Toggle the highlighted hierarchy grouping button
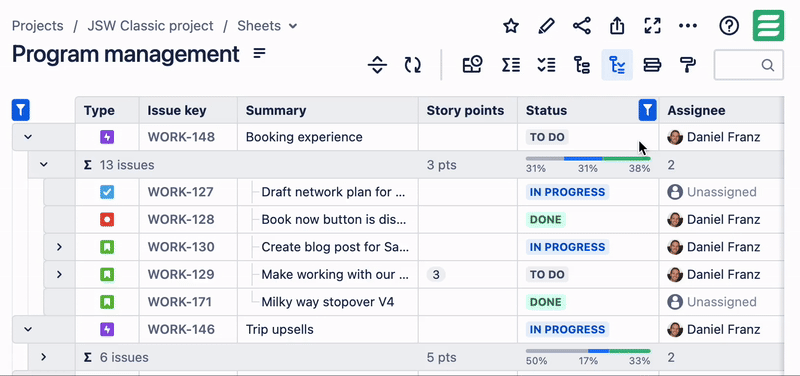 pos(617,65)
